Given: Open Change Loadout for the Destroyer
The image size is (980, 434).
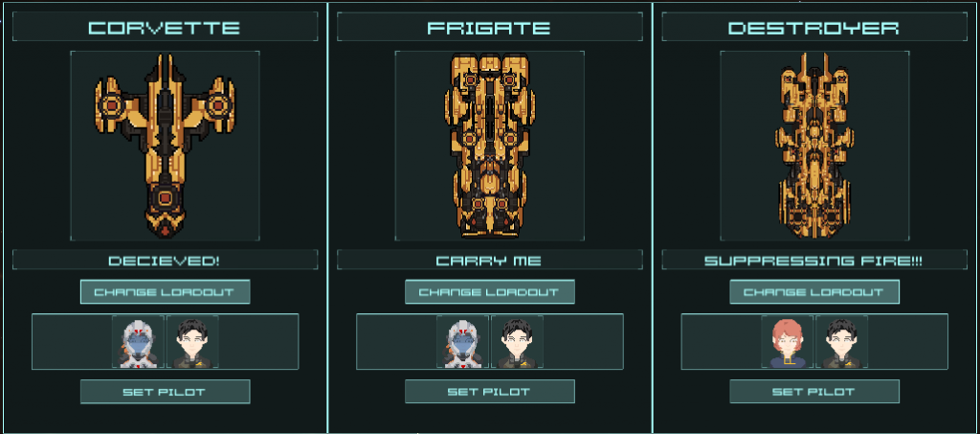Looking at the screenshot, I should [814, 292].
